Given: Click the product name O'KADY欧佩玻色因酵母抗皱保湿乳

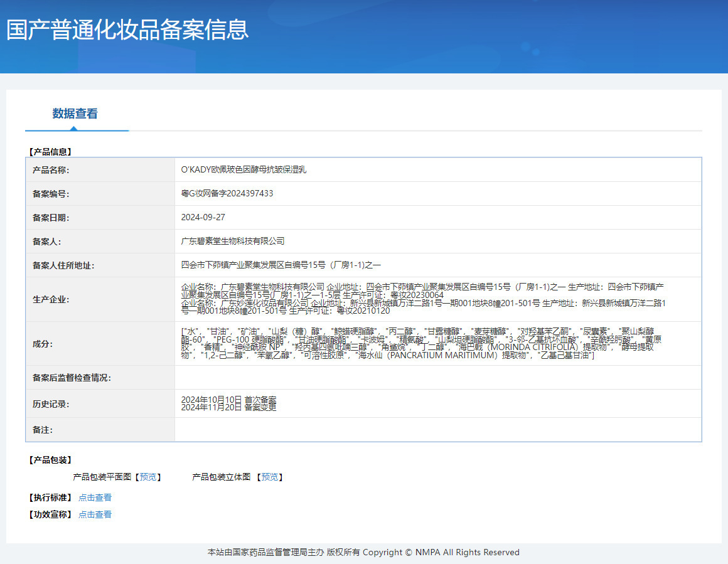Looking at the screenshot, I should 244,169.
